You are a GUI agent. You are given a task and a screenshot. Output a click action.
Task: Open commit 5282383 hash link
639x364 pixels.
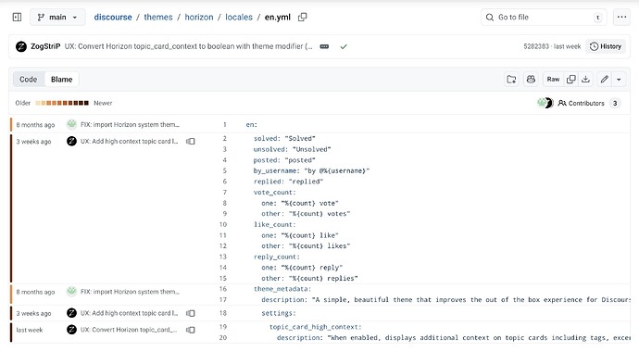pos(536,46)
